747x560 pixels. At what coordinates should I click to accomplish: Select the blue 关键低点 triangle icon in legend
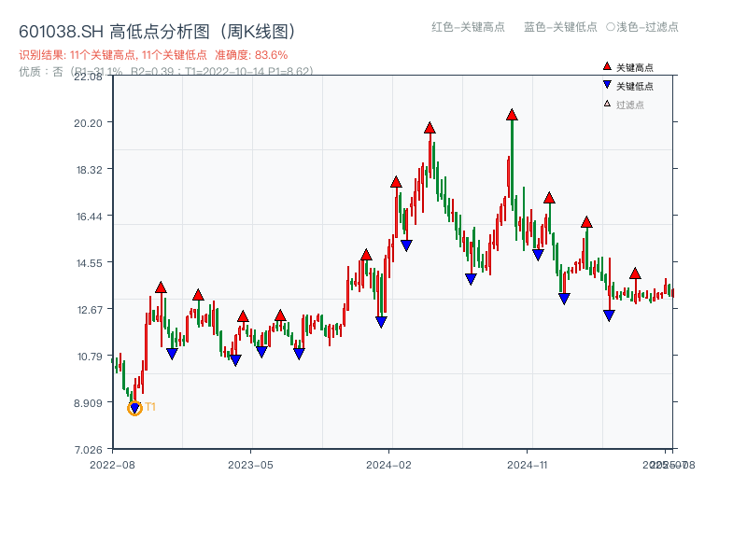(x=605, y=86)
